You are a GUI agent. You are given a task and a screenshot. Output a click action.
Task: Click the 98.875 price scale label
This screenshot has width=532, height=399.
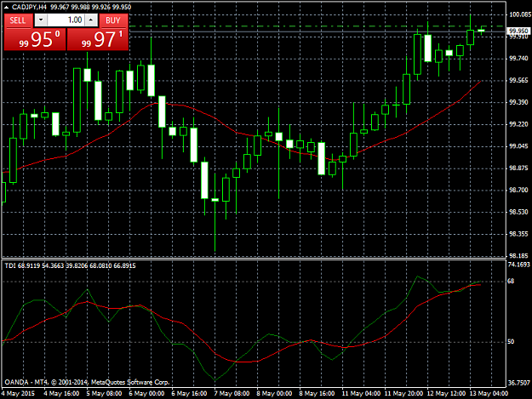pyautogui.click(x=518, y=168)
